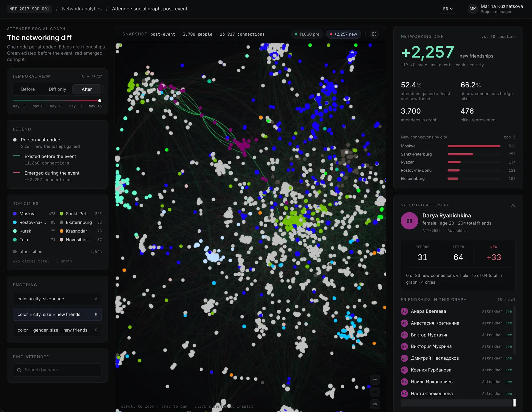
Task: Click the Анара Едегеева avatar badge
Action: [404, 311]
